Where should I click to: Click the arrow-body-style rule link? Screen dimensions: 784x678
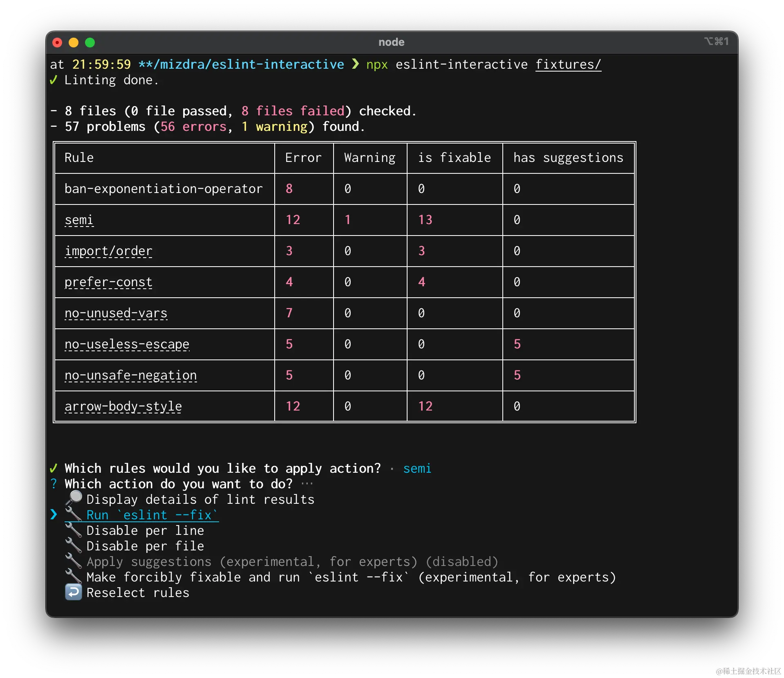(x=123, y=406)
